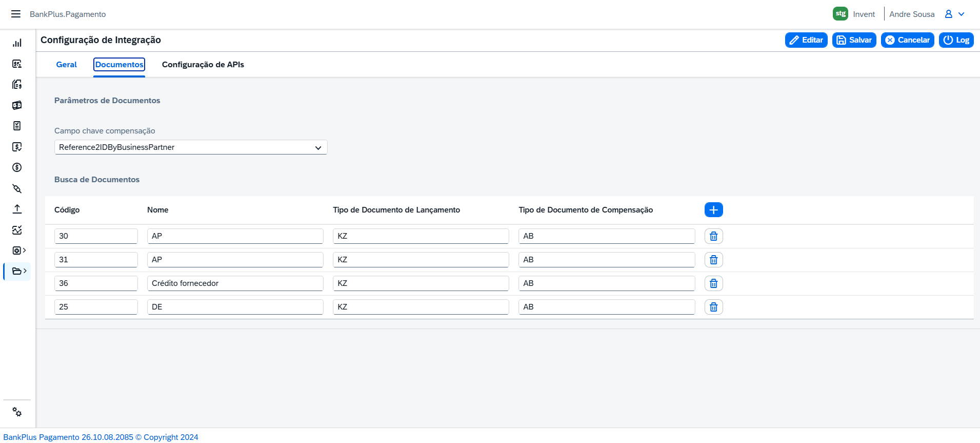Click the Cancelar button
The image size is (980, 443).
coord(908,40)
